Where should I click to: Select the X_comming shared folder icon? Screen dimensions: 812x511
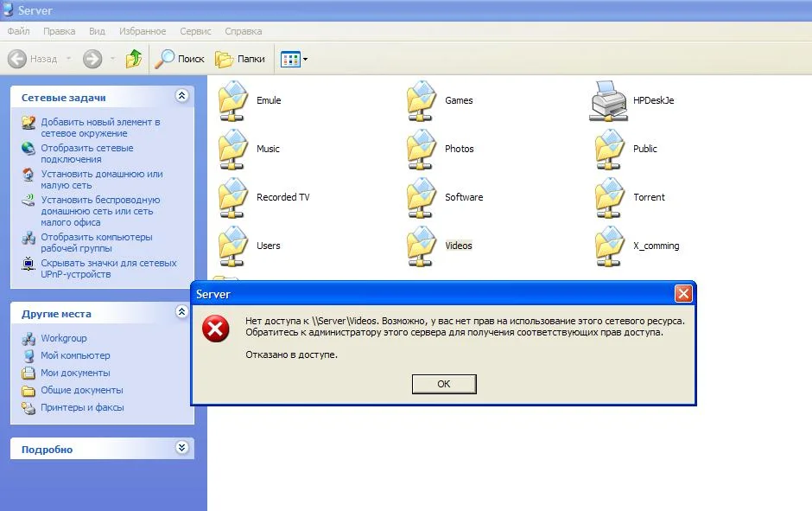coord(610,246)
